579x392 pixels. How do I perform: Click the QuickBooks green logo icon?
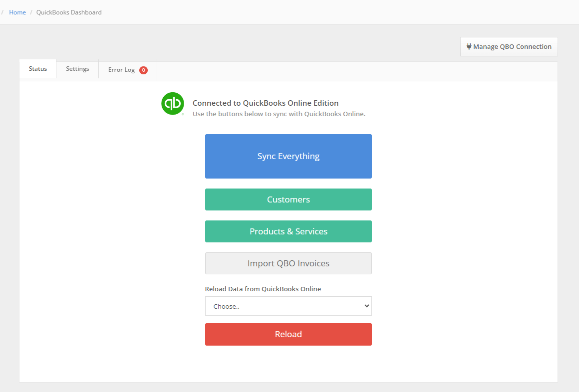pyautogui.click(x=172, y=104)
